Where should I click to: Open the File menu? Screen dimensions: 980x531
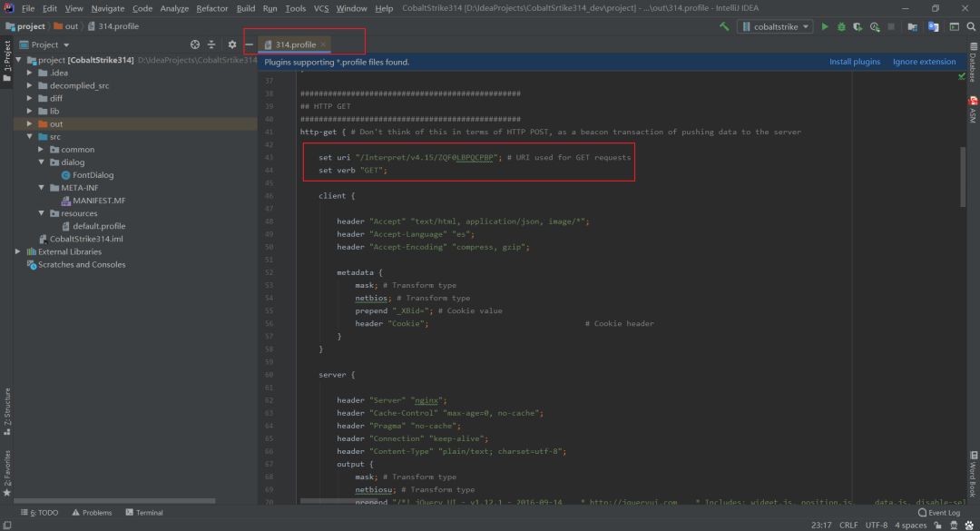(28, 8)
